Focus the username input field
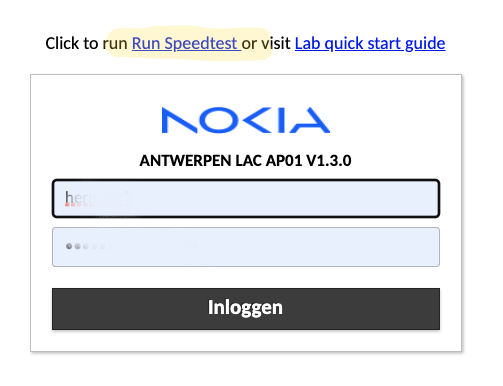The image size is (503, 386). (x=246, y=198)
